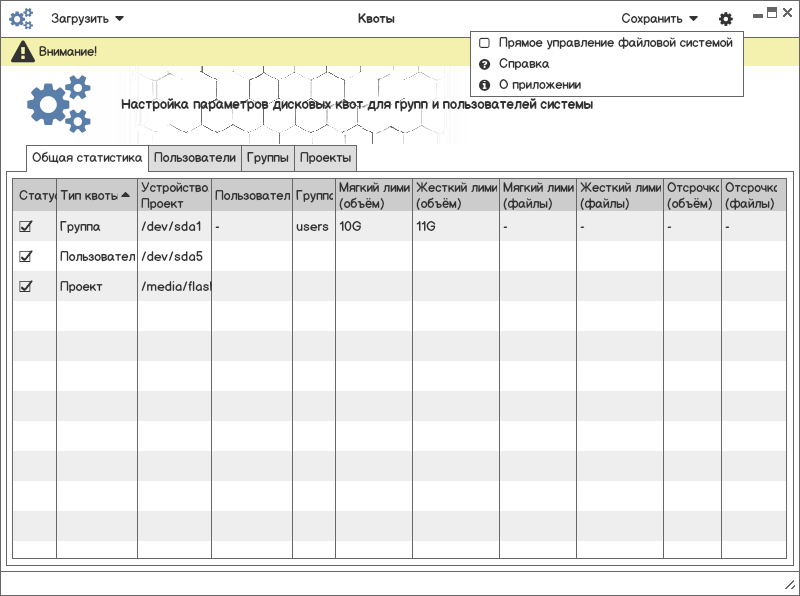Click the info icon next to О приложении
This screenshot has height=596, width=800.
click(485, 85)
